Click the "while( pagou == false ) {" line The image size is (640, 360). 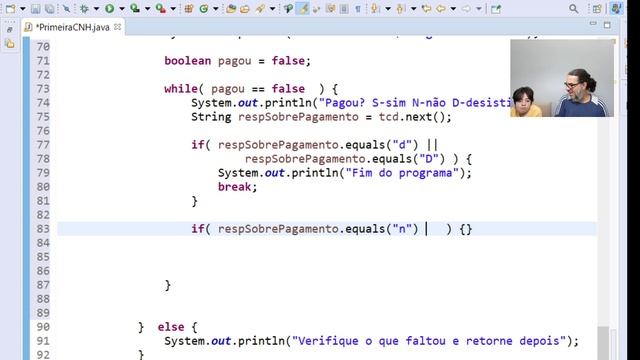point(251,89)
